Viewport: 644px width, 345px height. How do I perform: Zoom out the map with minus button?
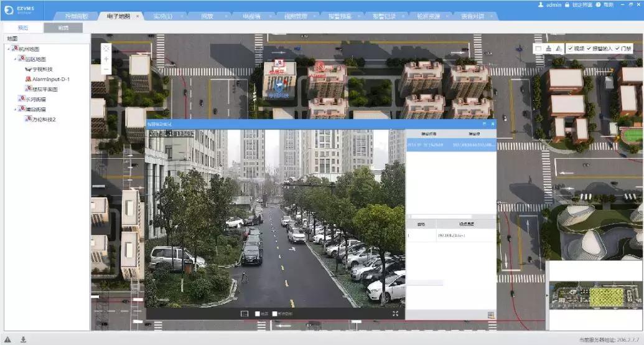(106, 69)
